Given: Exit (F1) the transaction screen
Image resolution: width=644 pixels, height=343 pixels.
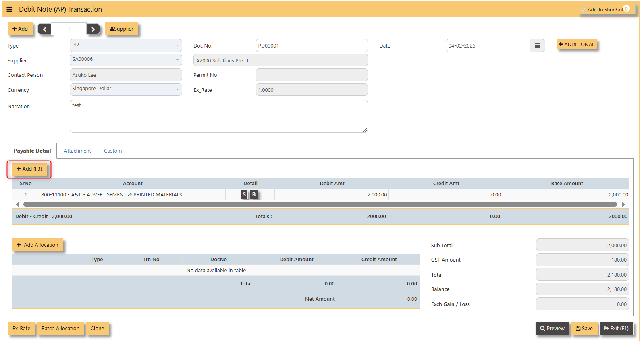Looking at the screenshot, I should [x=616, y=328].
